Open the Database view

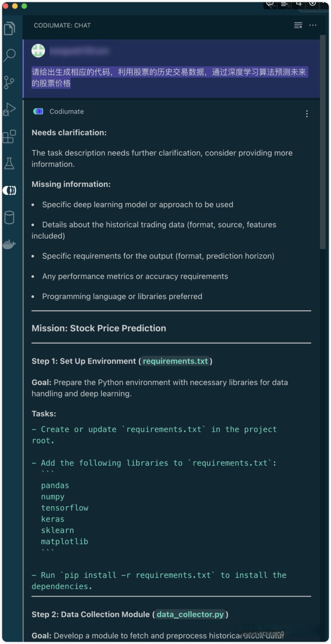tap(9, 218)
